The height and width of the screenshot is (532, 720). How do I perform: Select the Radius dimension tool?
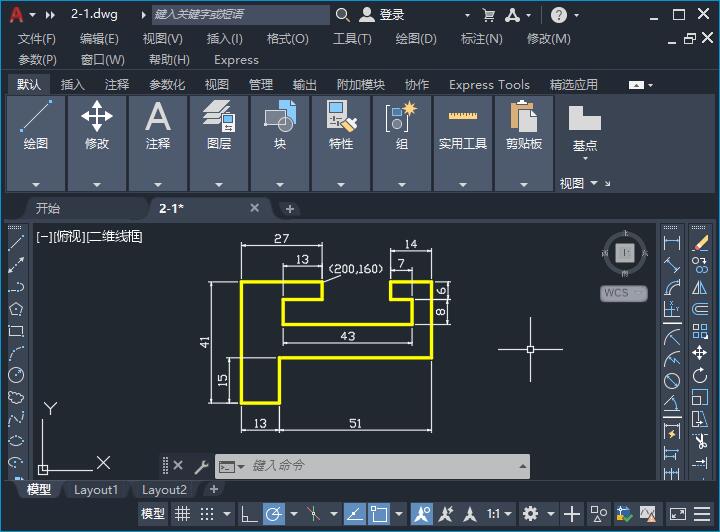(x=672, y=337)
